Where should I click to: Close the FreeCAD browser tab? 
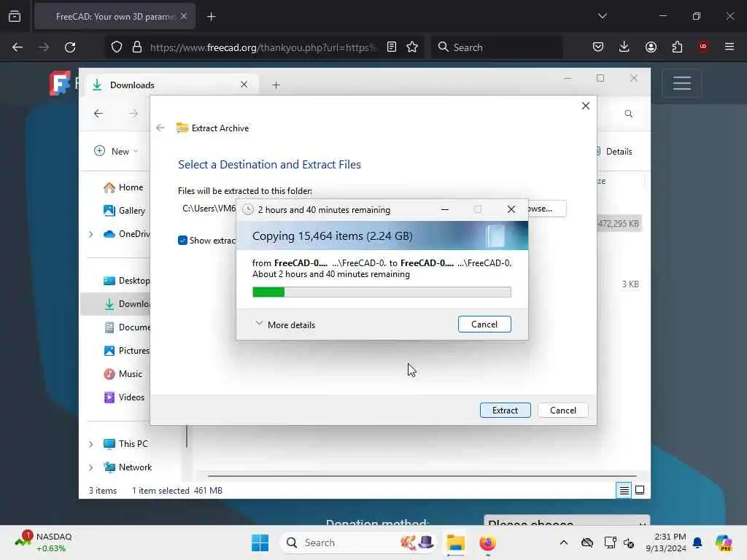point(184,16)
